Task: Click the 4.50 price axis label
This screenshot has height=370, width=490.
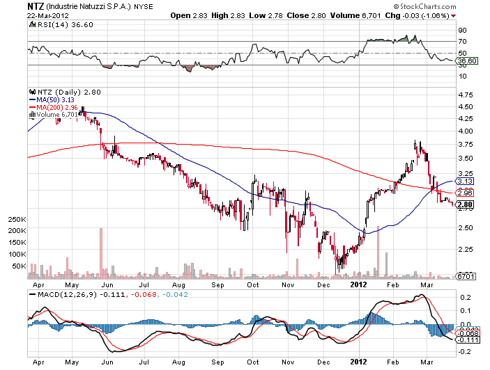Action: point(465,107)
